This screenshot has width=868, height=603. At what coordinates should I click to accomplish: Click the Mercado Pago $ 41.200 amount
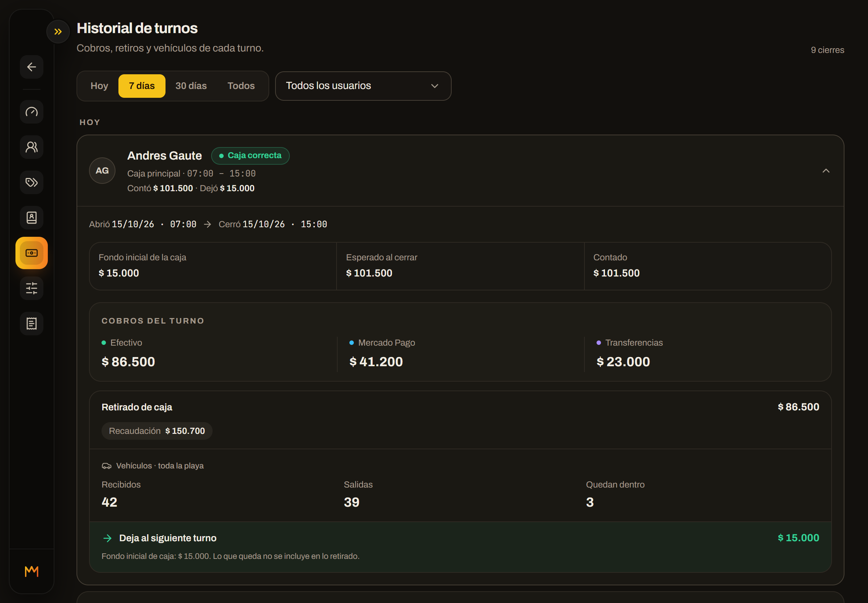[376, 361]
